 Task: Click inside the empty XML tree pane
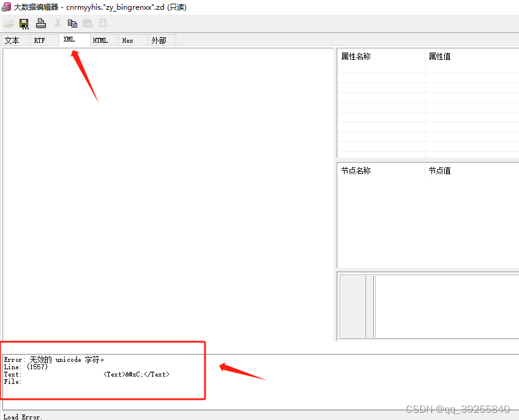168,195
